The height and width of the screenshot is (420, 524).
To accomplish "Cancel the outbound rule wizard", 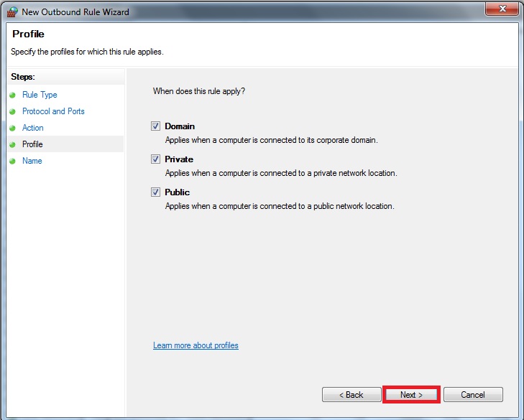I will point(473,395).
